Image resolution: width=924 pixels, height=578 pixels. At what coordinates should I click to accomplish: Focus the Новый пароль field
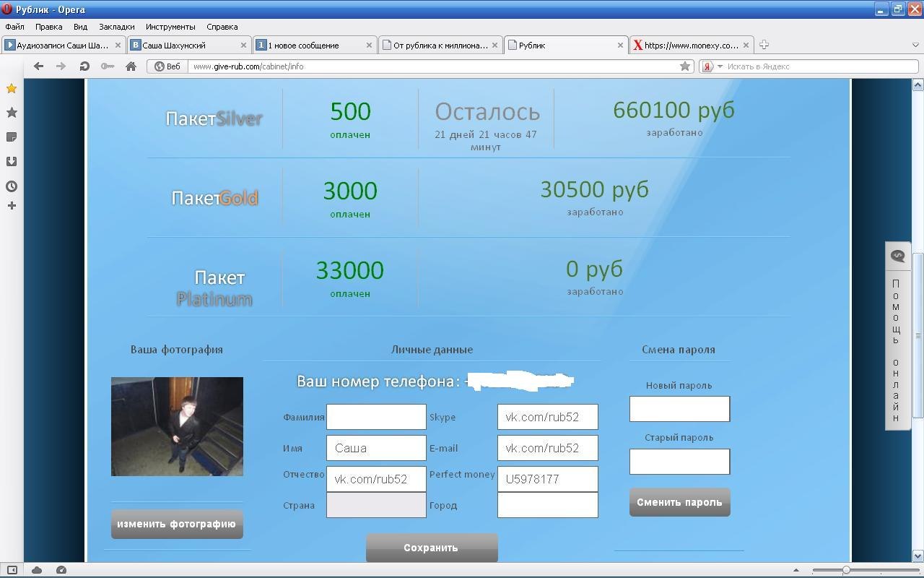[679, 409]
